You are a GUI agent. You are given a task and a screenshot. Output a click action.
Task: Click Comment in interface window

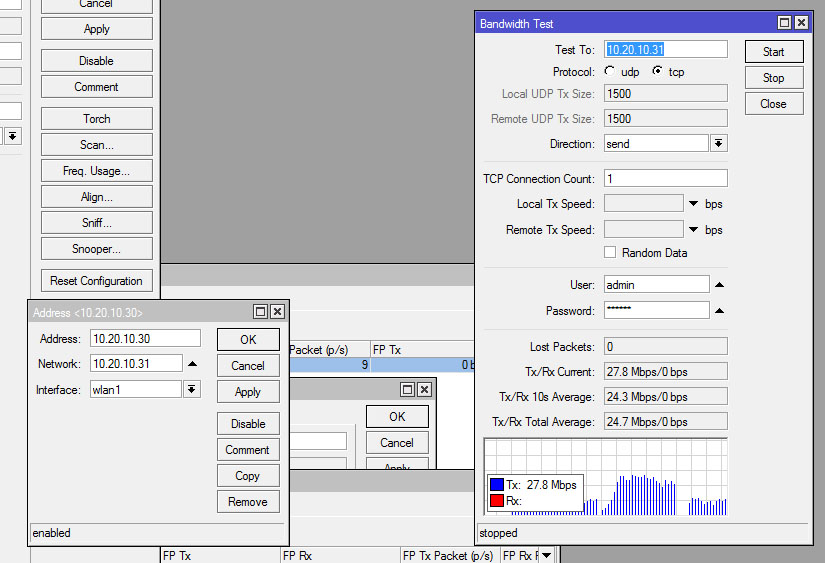pos(97,87)
